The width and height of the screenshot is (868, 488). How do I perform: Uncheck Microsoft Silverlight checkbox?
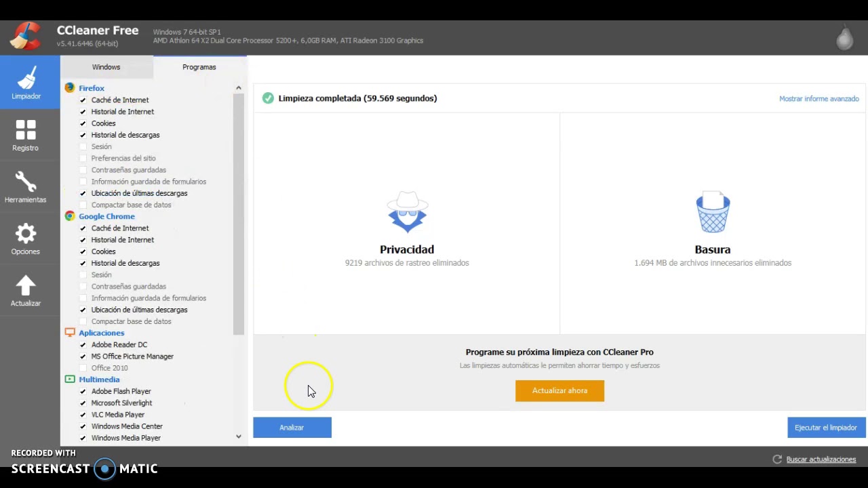(x=83, y=403)
